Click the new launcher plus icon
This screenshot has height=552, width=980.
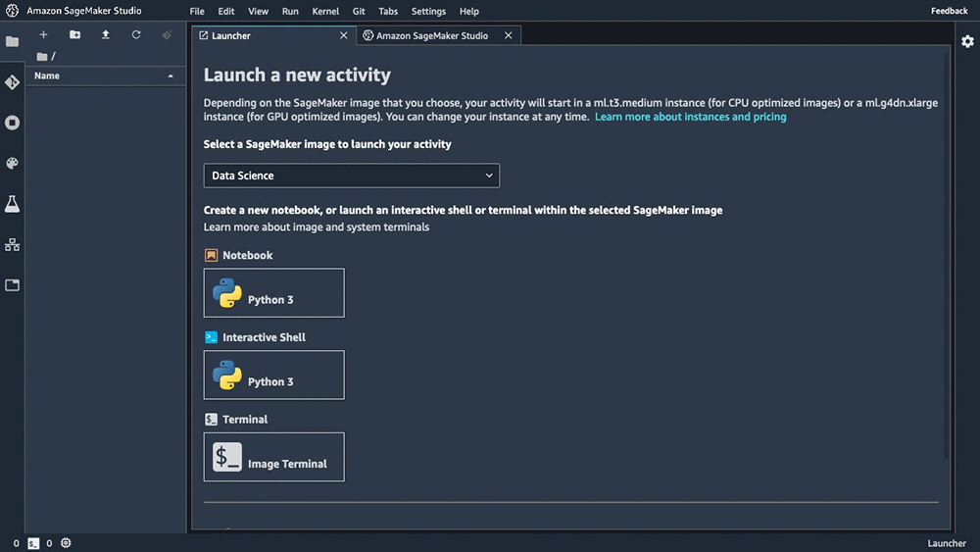pos(43,34)
